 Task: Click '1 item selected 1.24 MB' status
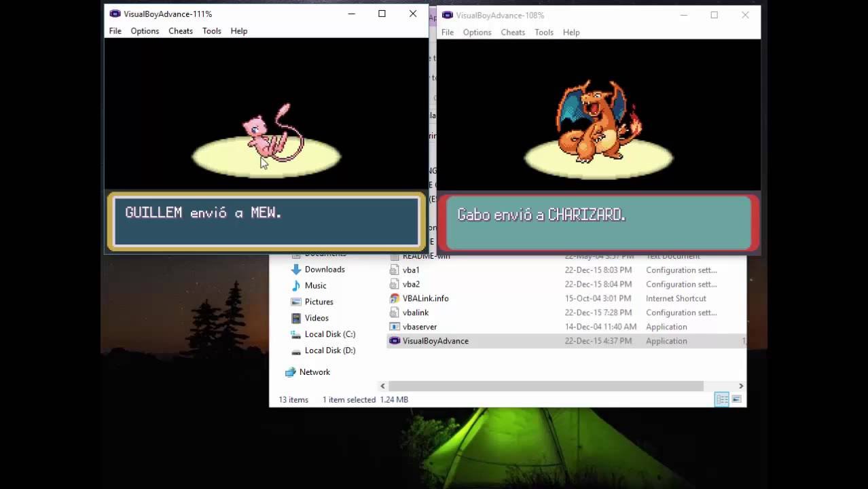(365, 399)
